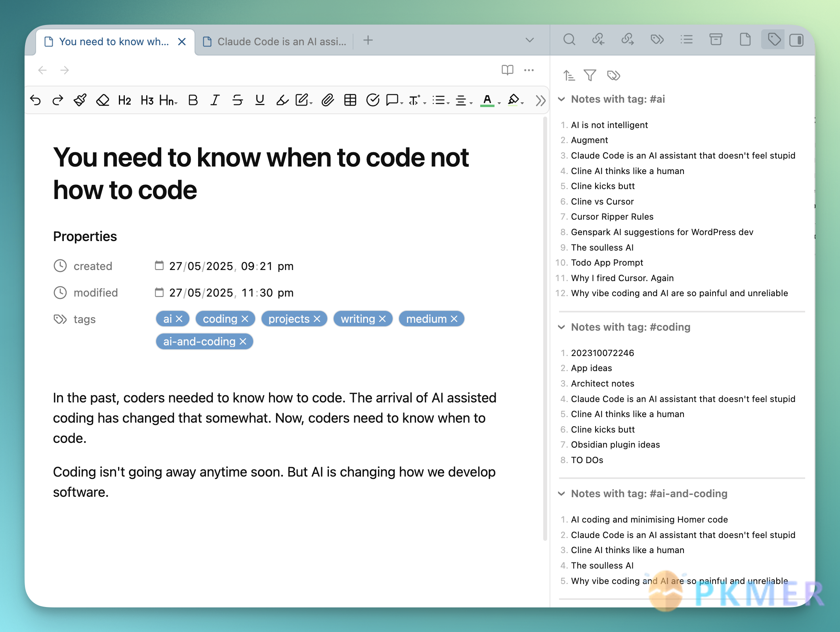Insert a table from the toolbar

[350, 100]
